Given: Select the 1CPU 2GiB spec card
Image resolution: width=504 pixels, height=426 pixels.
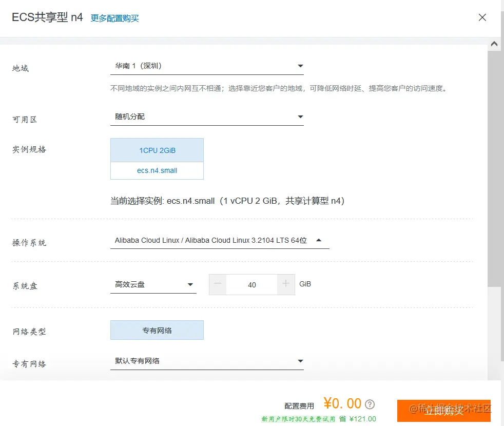Looking at the screenshot, I should click(157, 150).
